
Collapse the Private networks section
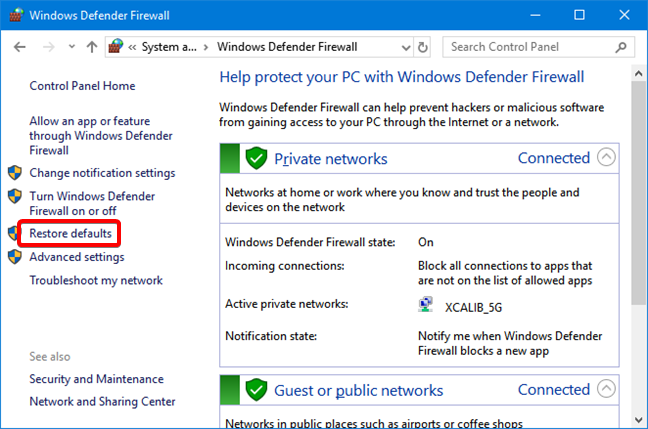[606, 157]
